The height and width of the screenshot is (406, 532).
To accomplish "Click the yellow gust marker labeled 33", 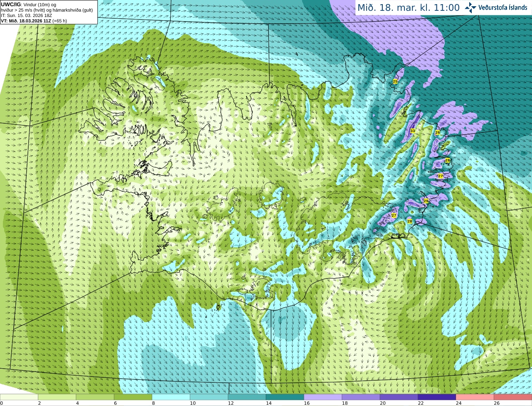I will [x=413, y=131].
